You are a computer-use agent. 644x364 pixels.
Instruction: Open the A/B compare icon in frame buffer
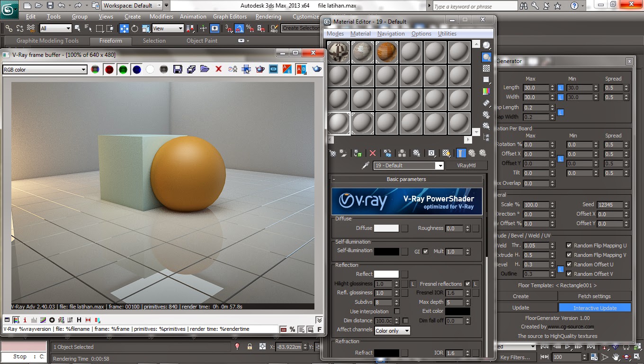pos(286,69)
